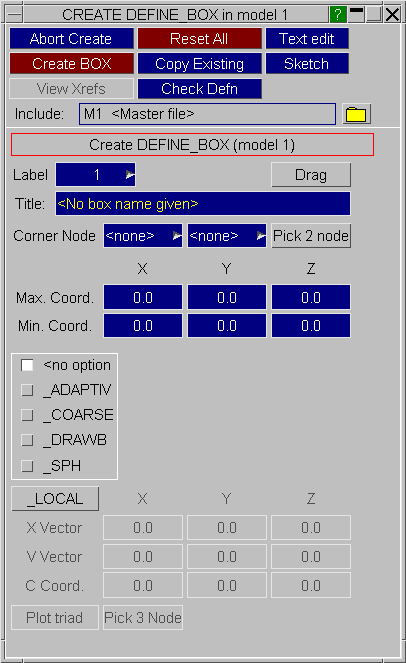Tick the _COARSE option checkbox
Image resolution: width=406 pixels, height=663 pixels.
(27, 415)
